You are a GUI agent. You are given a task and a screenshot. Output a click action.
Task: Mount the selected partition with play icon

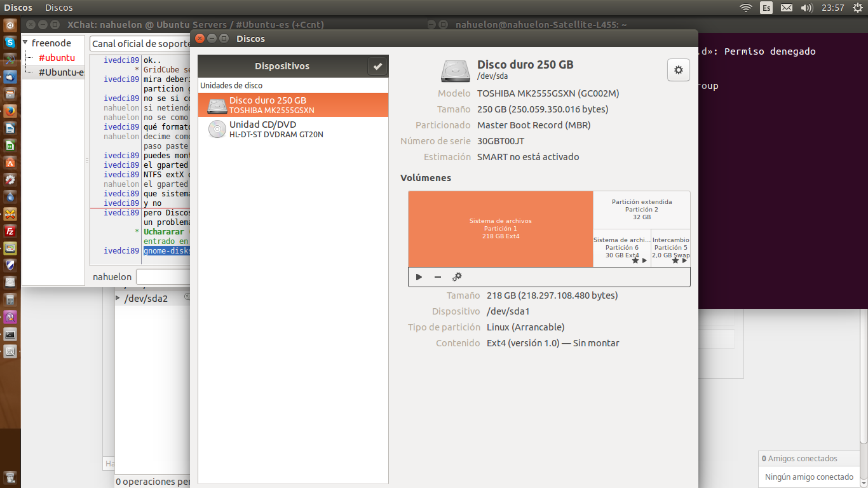[x=419, y=277]
